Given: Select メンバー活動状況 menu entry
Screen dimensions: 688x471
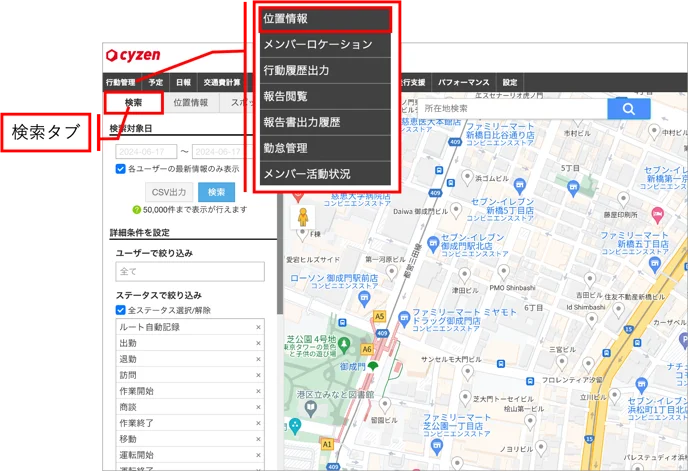Looking at the screenshot, I should 325,174.
